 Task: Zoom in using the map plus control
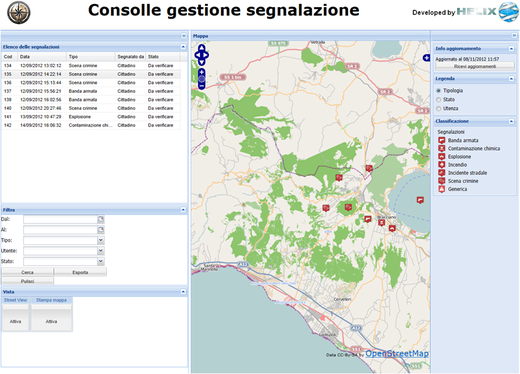(x=202, y=72)
